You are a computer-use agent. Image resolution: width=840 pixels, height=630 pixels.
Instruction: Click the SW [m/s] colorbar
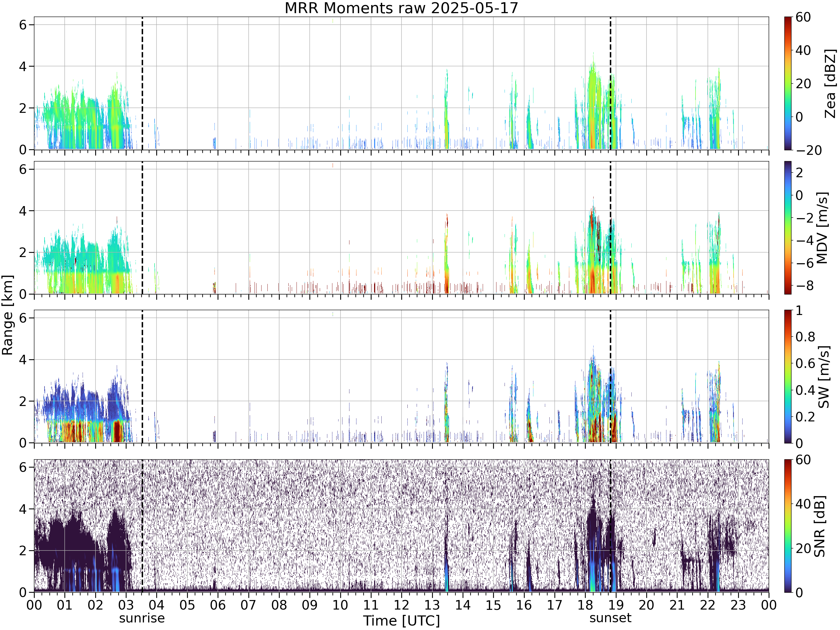pyautogui.click(x=788, y=376)
